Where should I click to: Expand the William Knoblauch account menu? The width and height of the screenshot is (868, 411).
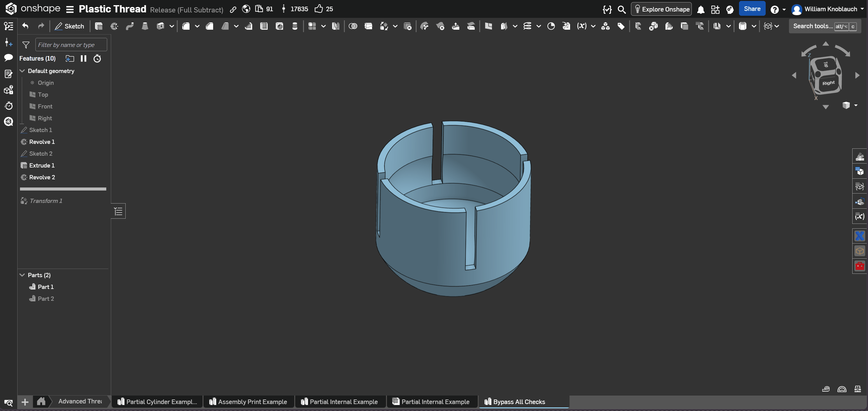tap(827, 9)
